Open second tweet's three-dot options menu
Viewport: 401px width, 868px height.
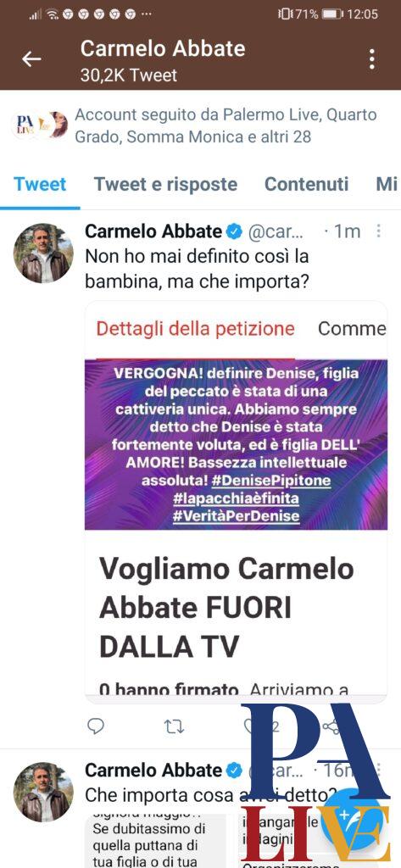(x=379, y=770)
